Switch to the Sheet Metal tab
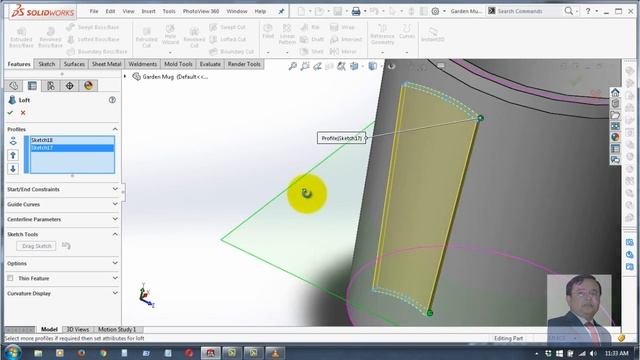Screen dimensions: 640x360 [x=106, y=64]
